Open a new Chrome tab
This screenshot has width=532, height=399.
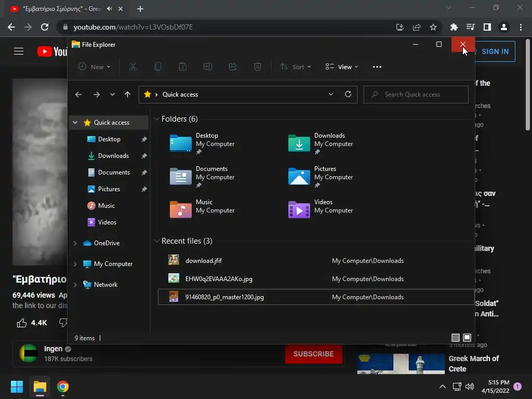[x=140, y=9]
